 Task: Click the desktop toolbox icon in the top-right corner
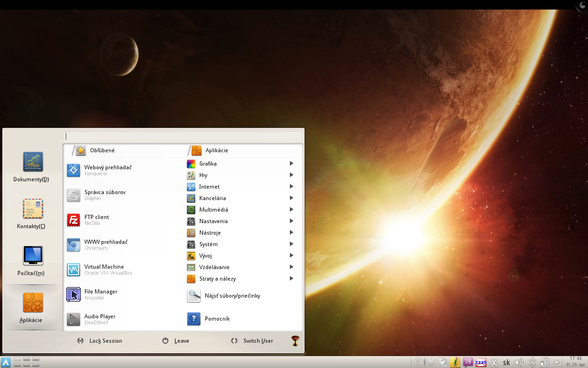click(x=582, y=5)
